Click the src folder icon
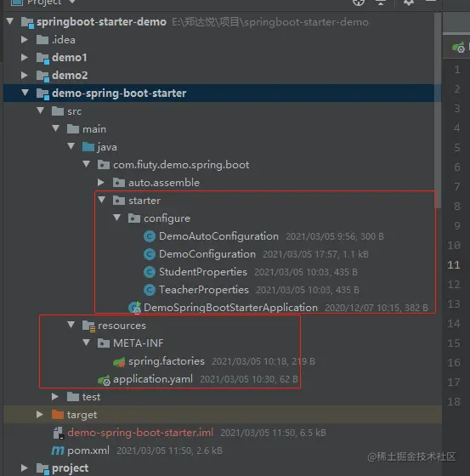The width and height of the screenshot is (470, 476). (58, 111)
